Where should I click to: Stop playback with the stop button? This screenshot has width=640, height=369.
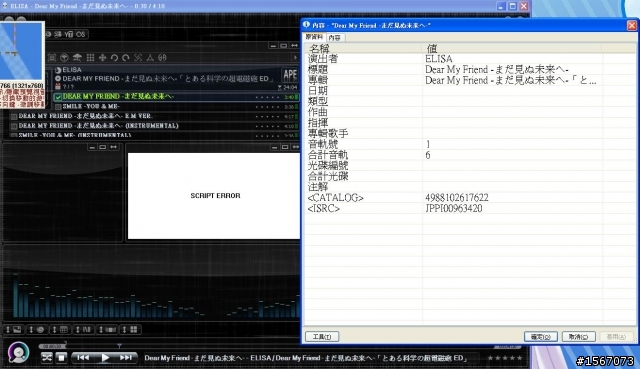point(62,358)
